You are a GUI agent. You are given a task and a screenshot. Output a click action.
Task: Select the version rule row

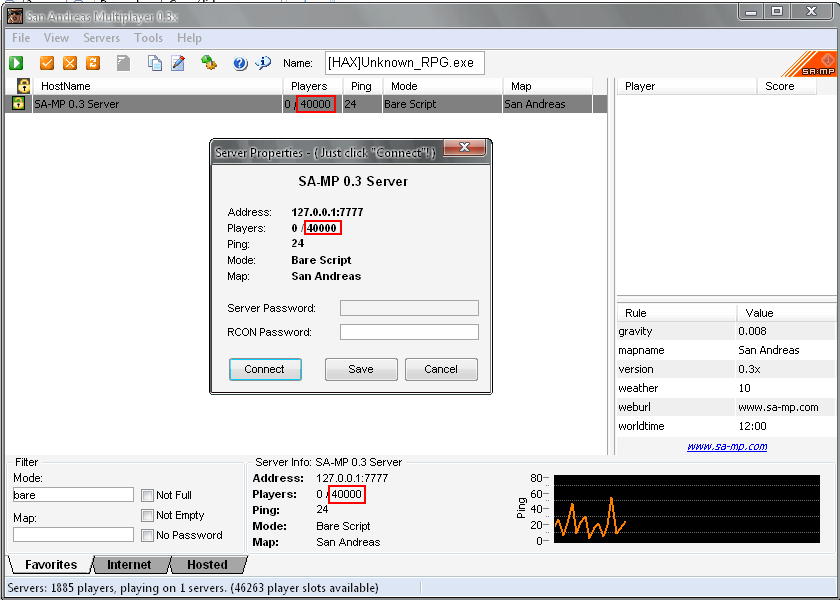tap(726, 369)
